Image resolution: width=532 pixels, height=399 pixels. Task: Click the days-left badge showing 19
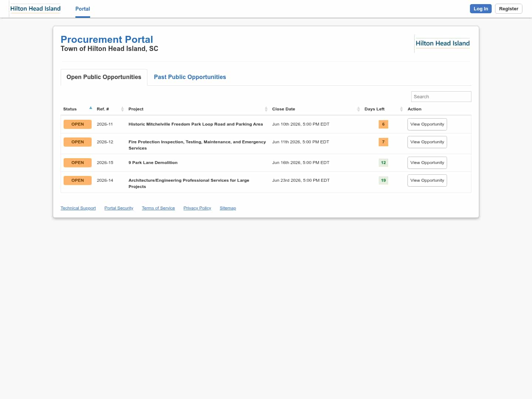coord(383,180)
